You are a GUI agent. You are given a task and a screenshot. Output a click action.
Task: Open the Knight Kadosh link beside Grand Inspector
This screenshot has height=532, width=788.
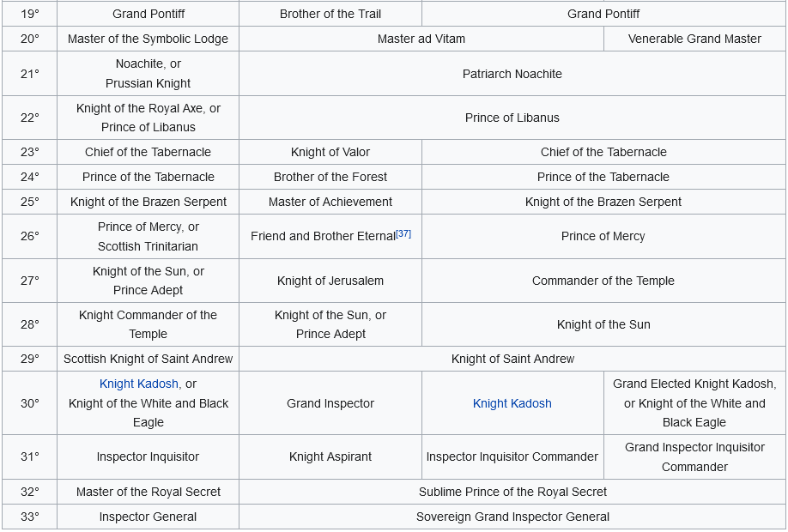(512, 403)
